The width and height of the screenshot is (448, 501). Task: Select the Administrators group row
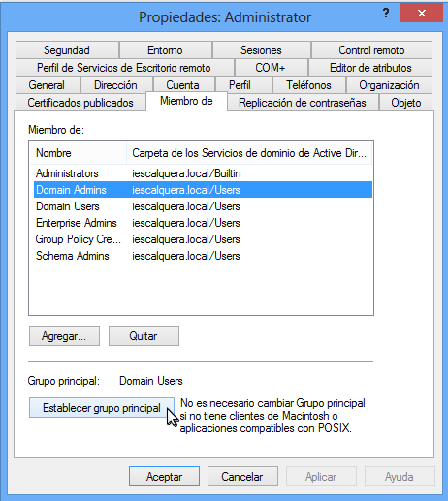pyautogui.click(x=203, y=173)
